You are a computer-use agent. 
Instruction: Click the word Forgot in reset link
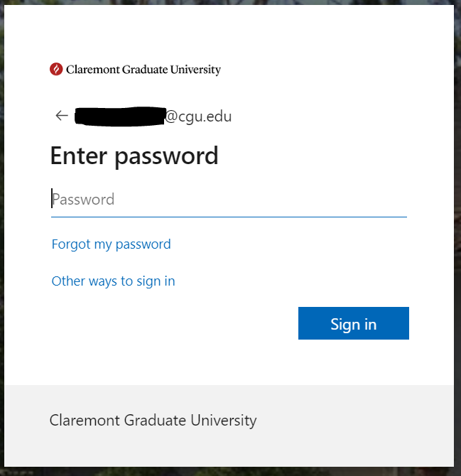pyautogui.click(x=71, y=244)
